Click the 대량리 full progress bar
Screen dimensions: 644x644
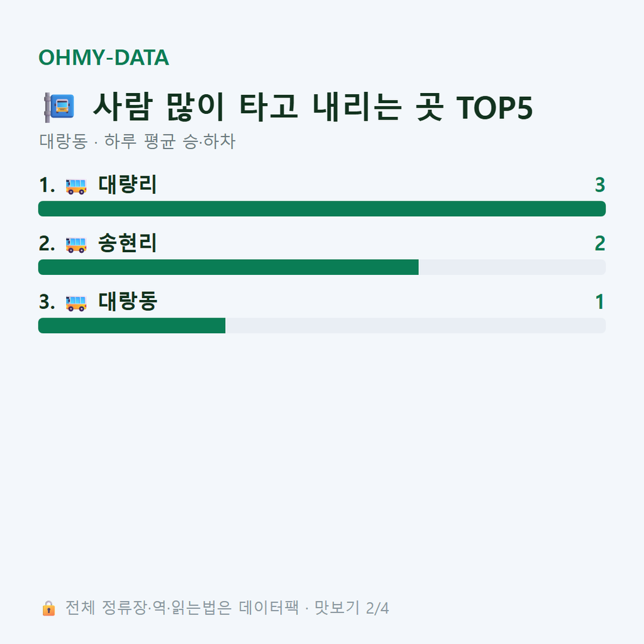(322, 209)
